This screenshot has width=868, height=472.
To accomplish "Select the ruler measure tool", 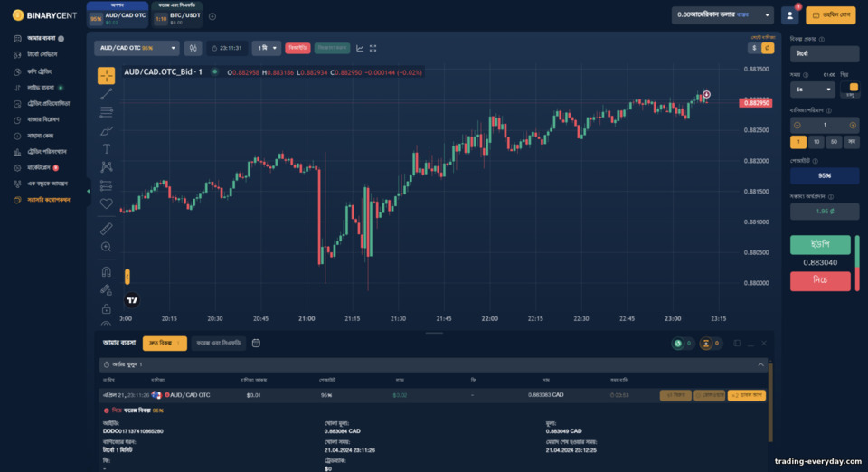I will pos(107,229).
